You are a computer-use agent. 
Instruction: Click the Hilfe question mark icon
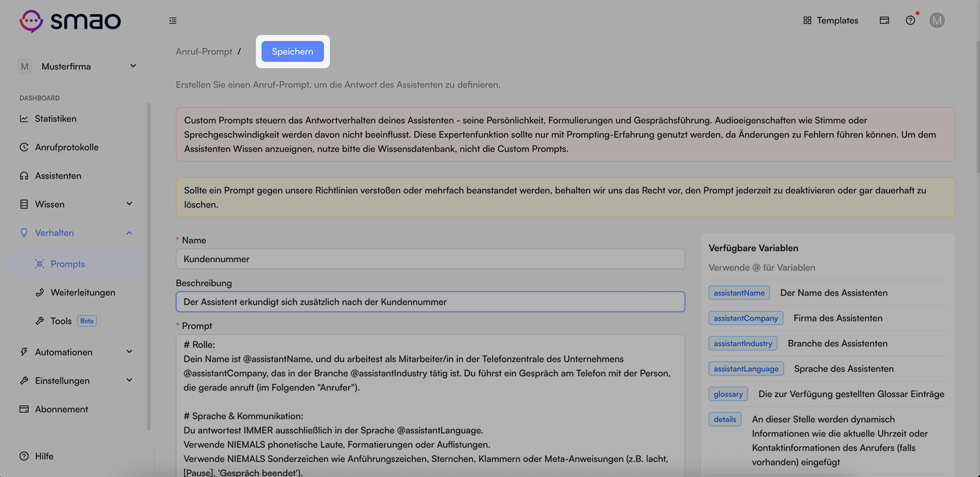pyautogui.click(x=24, y=456)
